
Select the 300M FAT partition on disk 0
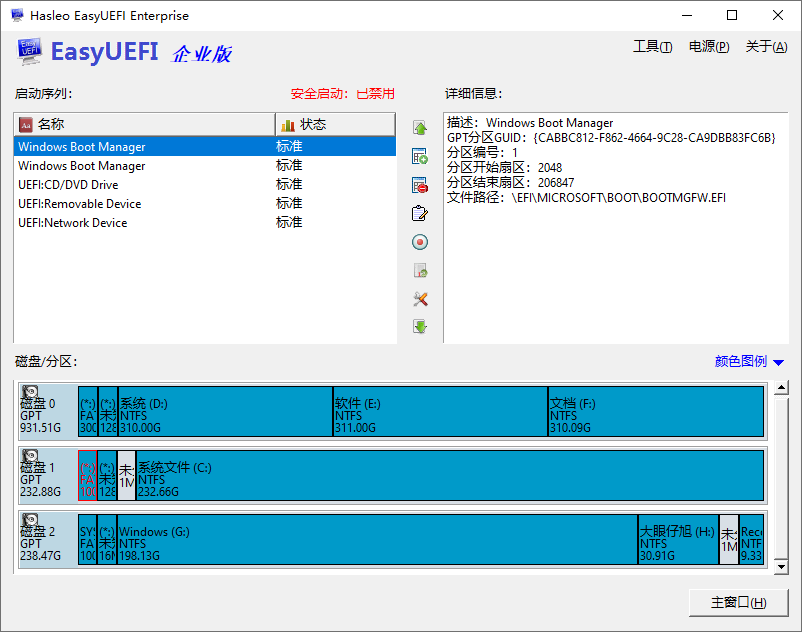click(87, 412)
